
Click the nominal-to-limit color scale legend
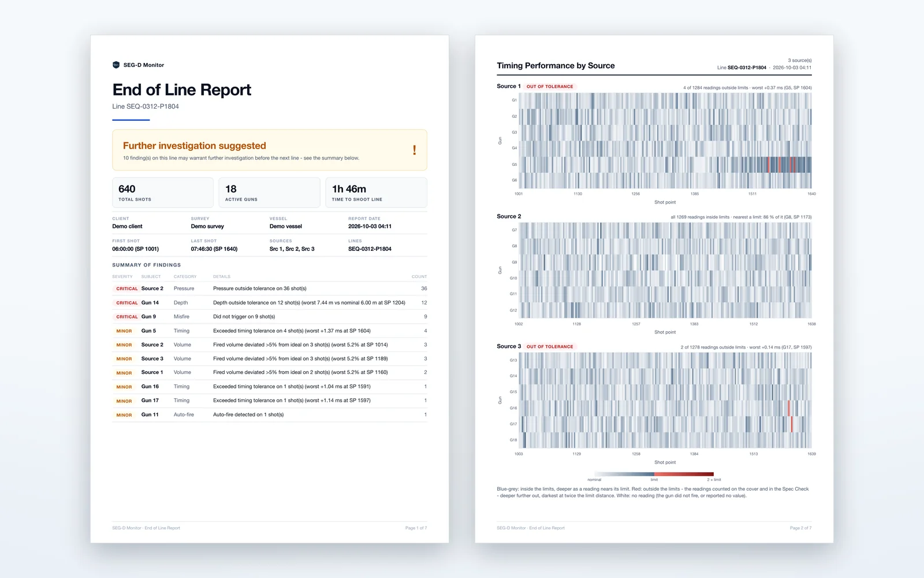coord(654,475)
